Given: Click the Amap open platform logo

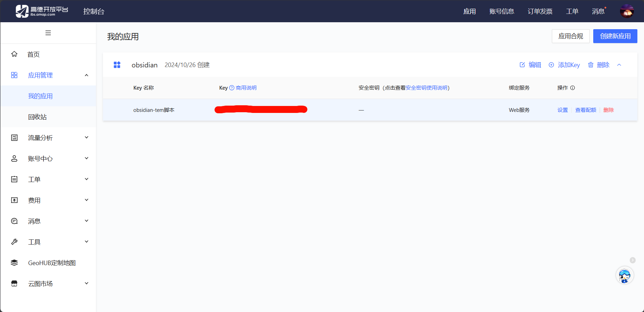Looking at the screenshot, I should 42,11.
